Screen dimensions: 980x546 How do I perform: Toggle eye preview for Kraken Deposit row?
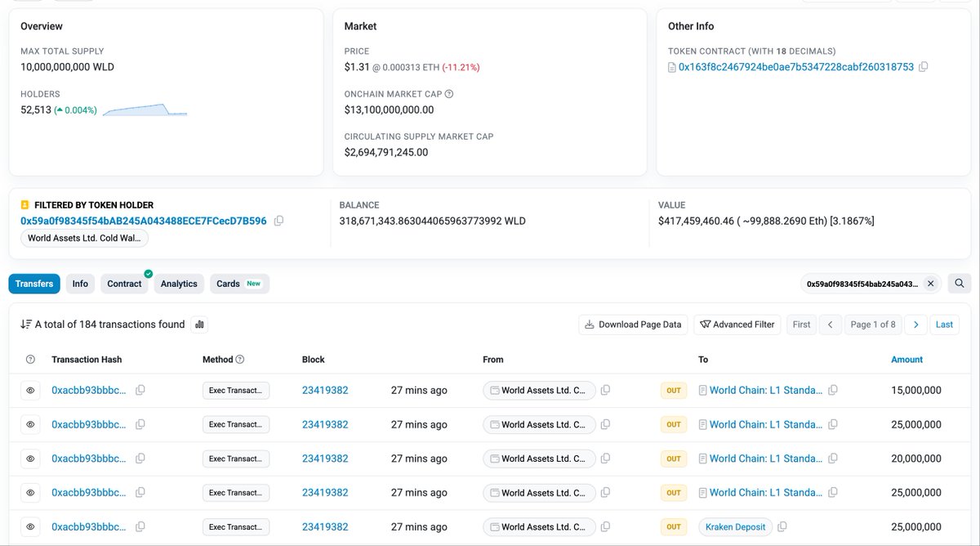[x=30, y=527]
